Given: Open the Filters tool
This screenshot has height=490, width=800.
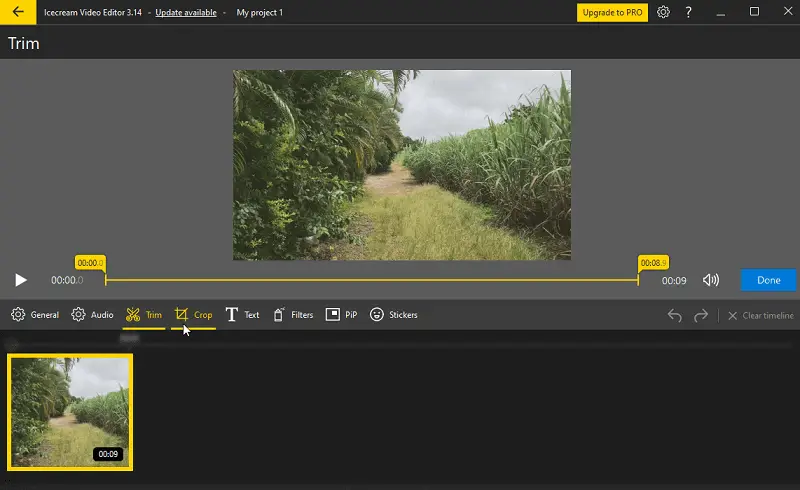Looking at the screenshot, I should point(293,314).
